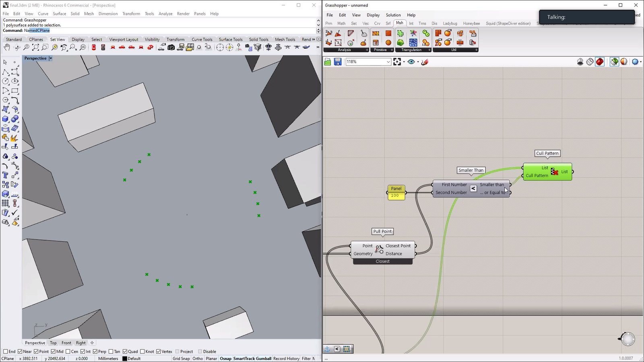Toggle the Quad osnap checkbox
The height and width of the screenshot is (362, 644).
point(125,352)
